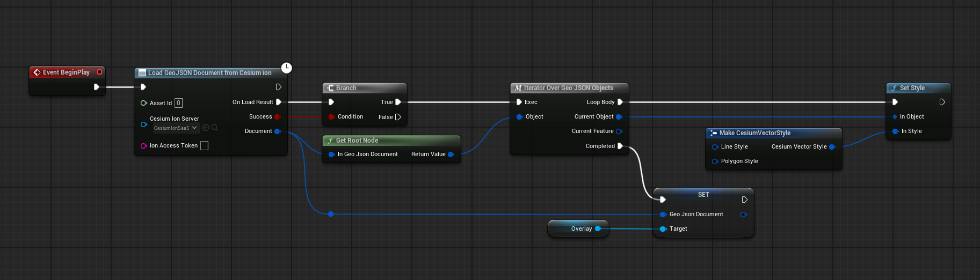Click the use-selected-asset arrow beside CesiumIonSaaS
The width and height of the screenshot is (980, 280).
[x=206, y=128]
